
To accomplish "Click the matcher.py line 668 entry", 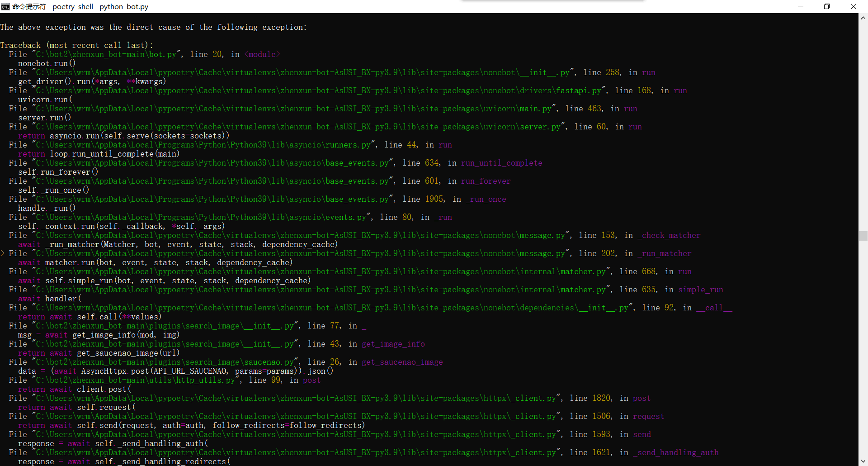I will point(350,271).
